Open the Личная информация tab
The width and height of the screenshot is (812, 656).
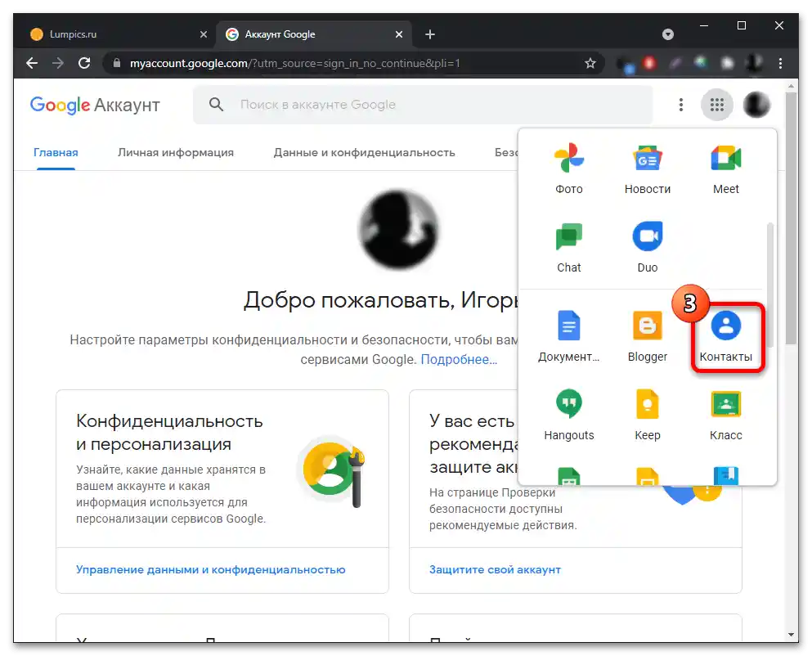pos(176,152)
